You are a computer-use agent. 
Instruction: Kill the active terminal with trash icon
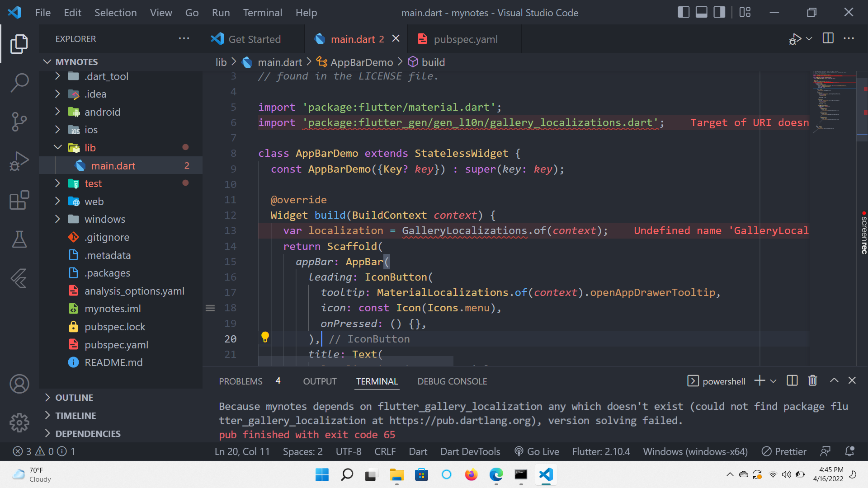tap(812, 380)
